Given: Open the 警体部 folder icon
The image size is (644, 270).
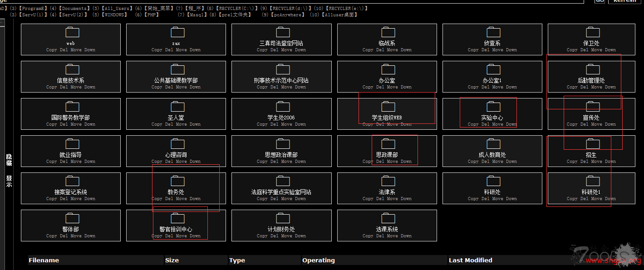Looking at the screenshot, I should 72,218.
